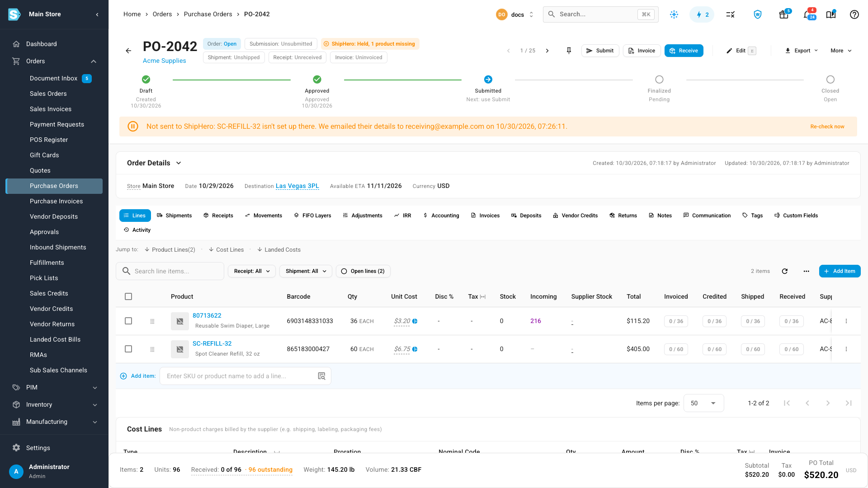Click thumbnail of Reusable Swim Diaper product

point(180,321)
